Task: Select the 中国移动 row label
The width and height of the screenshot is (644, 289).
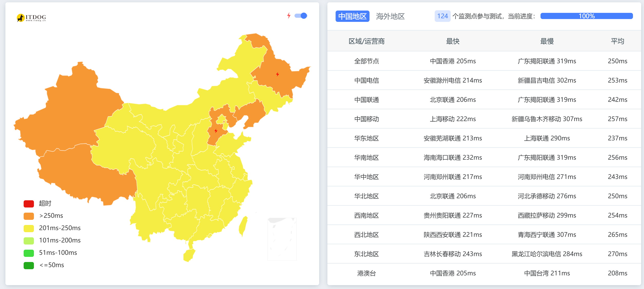Action: 366,119
